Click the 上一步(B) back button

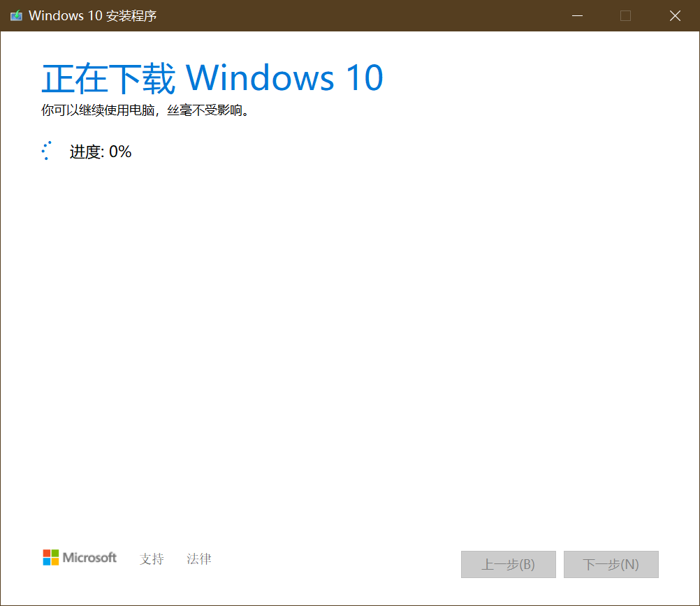click(x=508, y=565)
